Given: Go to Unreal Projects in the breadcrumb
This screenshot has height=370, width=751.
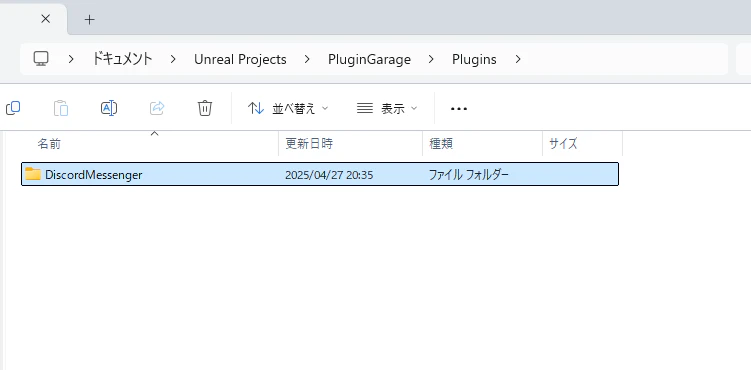Looking at the screenshot, I should pyautogui.click(x=240, y=59).
